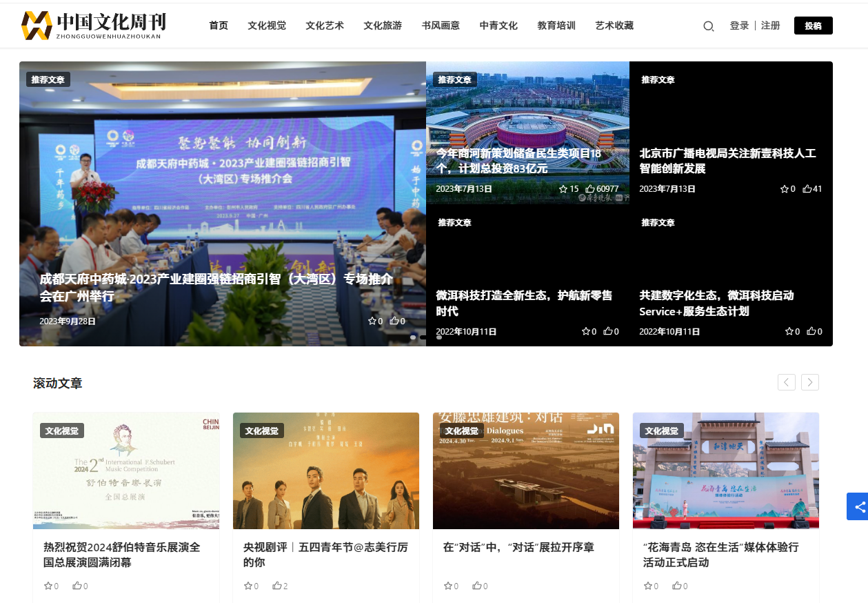The height and width of the screenshot is (603, 868).
Task: Open the 文化视觉 navigation item
Action: [x=267, y=26]
